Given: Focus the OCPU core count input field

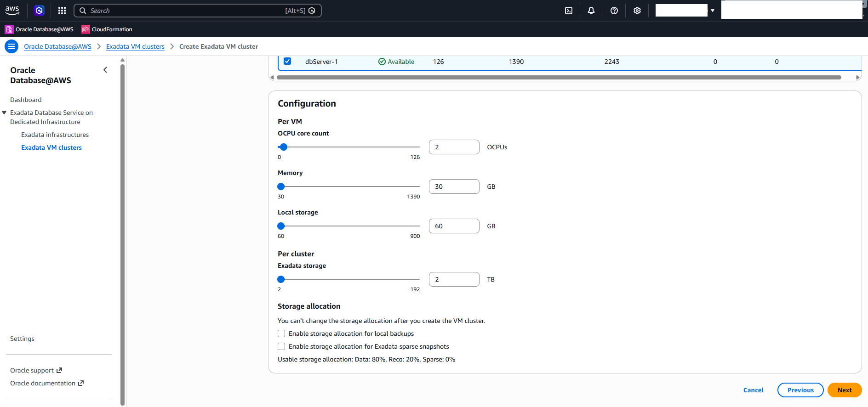Looking at the screenshot, I should pos(454,147).
